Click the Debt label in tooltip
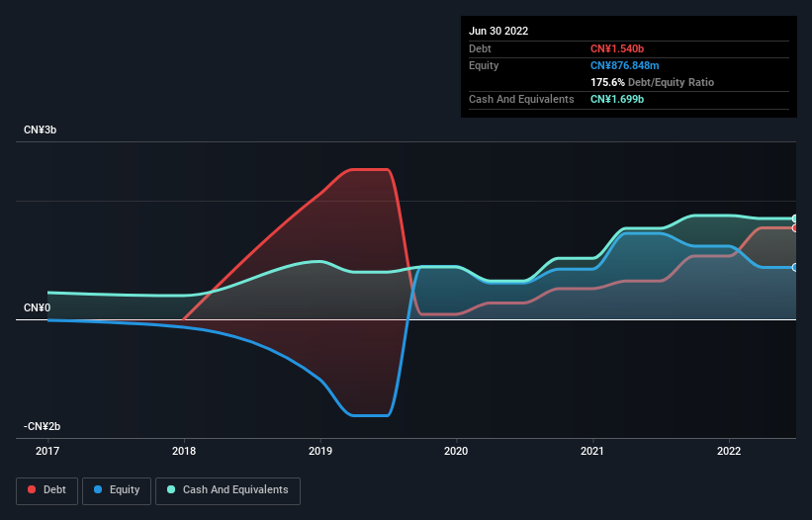 click(x=480, y=48)
